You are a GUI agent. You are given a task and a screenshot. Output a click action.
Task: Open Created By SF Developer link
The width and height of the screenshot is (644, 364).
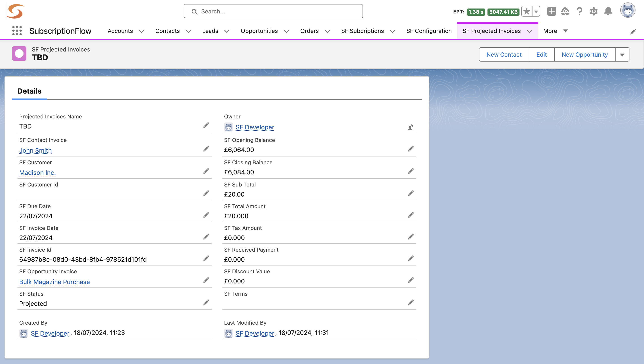[x=50, y=333]
